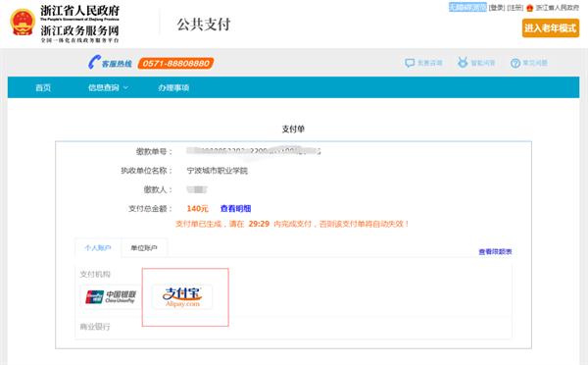Click the [登录] login link
This screenshot has height=365, width=588.
coord(497,8)
